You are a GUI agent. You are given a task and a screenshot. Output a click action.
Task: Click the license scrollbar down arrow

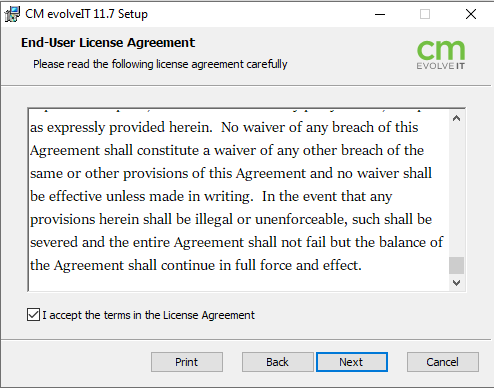(456, 283)
